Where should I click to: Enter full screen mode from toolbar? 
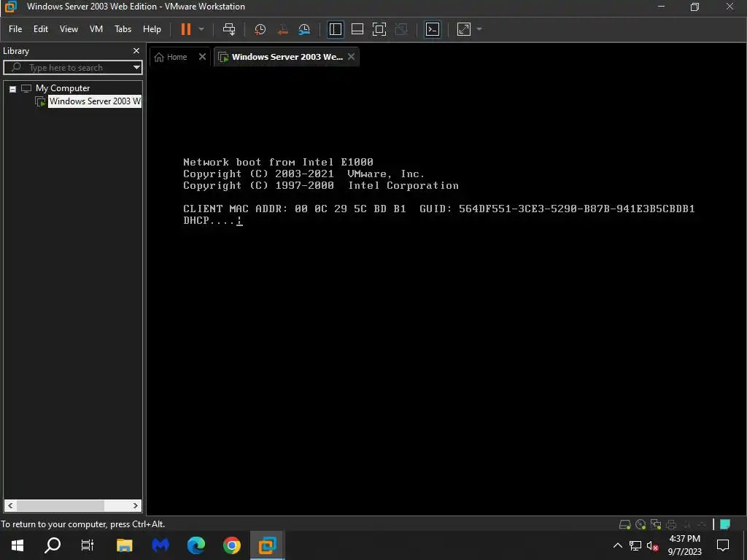pyautogui.click(x=379, y=29)
